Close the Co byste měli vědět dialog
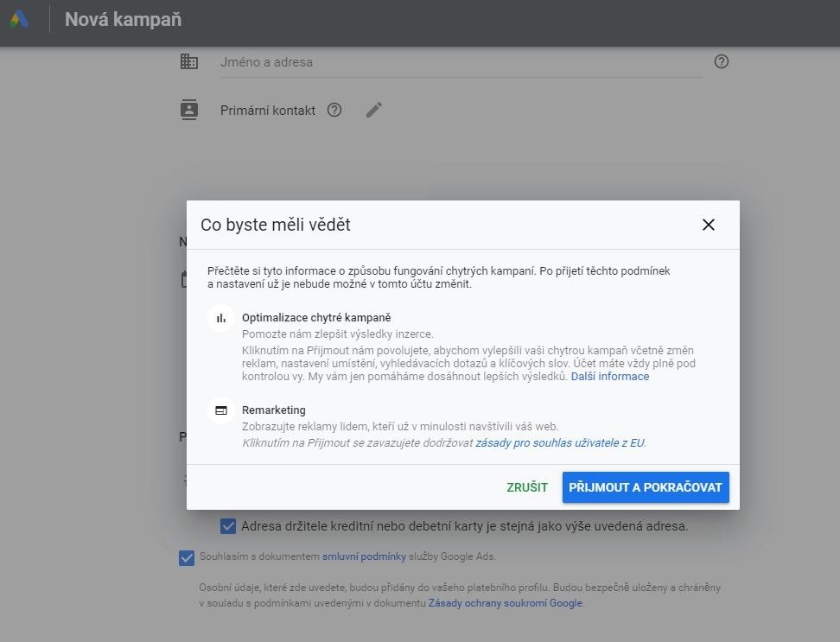This screenshot has height=642, width=840. (x=709, y=225)
